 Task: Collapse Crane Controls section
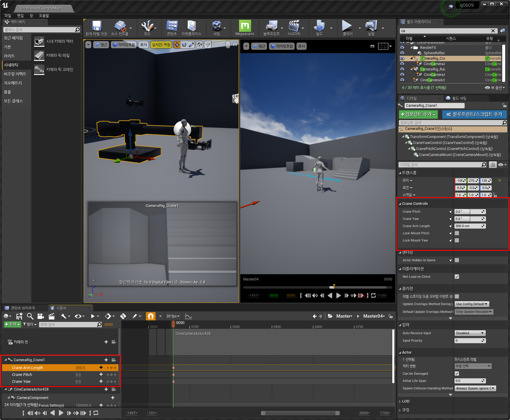click(x=400, y=204)
